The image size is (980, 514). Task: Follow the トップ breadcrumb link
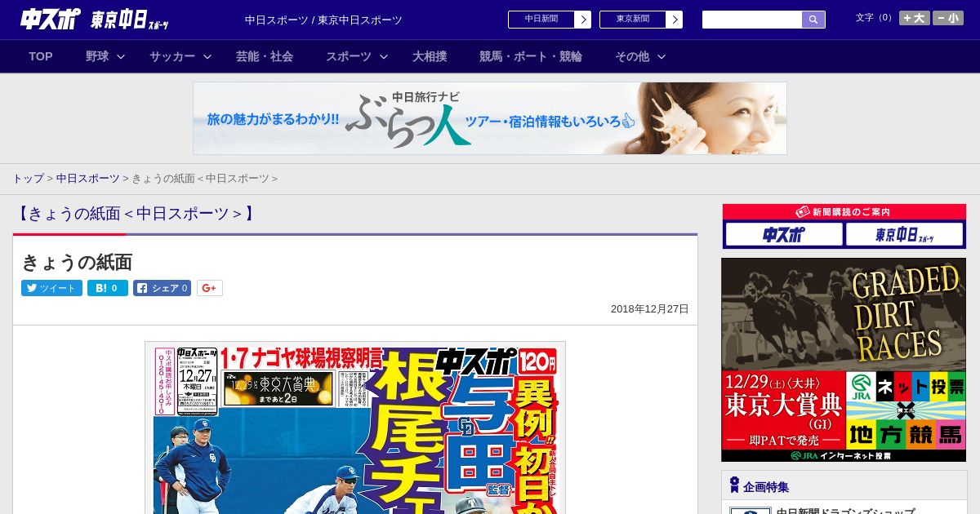click(28, 178)
